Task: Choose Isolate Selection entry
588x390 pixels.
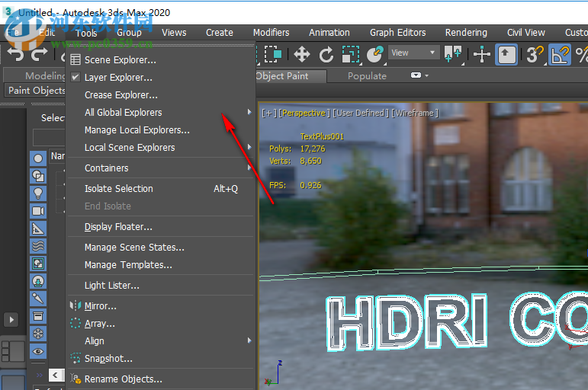Action: [160, 189]
